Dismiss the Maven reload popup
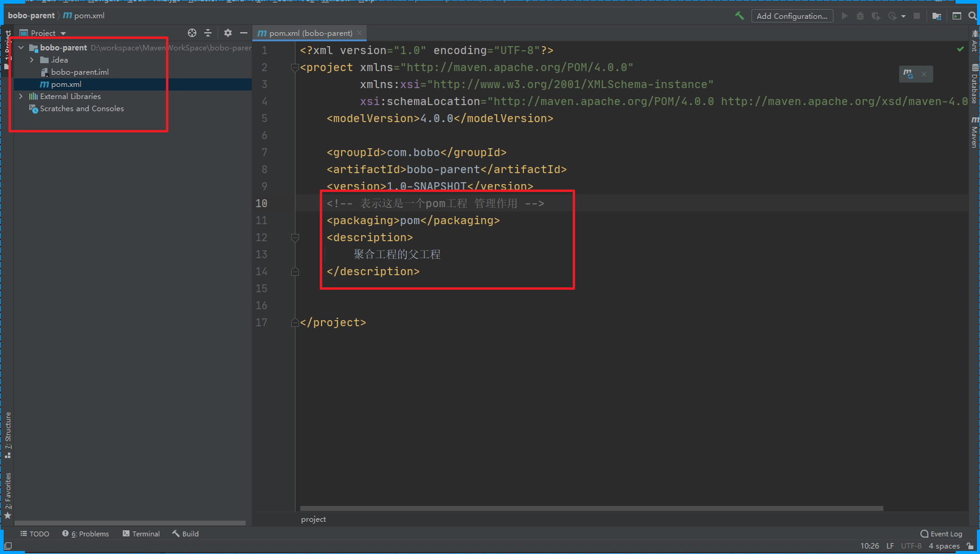The width and height of the screenshot is (980, 554). coord(923,74)
